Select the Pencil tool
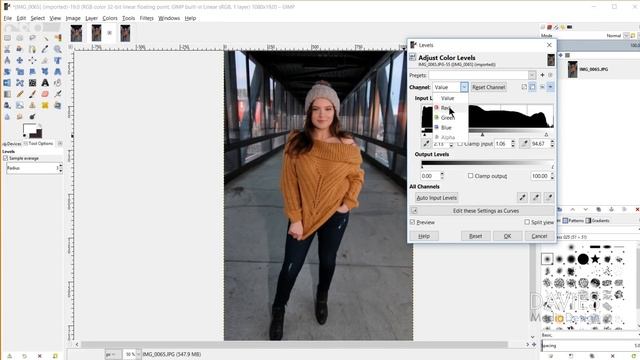Viewport: 640px width, 360px height. click(x=20, y=94)
